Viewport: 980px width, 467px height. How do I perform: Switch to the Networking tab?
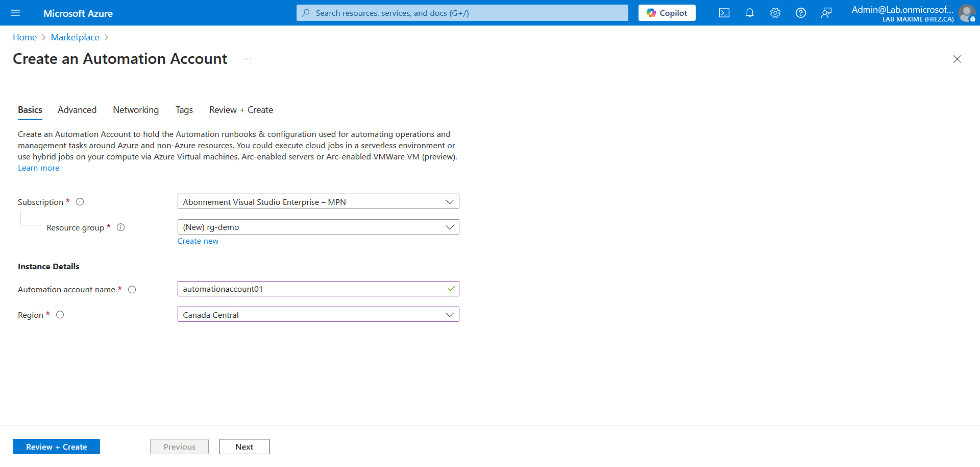pos(136,110)
